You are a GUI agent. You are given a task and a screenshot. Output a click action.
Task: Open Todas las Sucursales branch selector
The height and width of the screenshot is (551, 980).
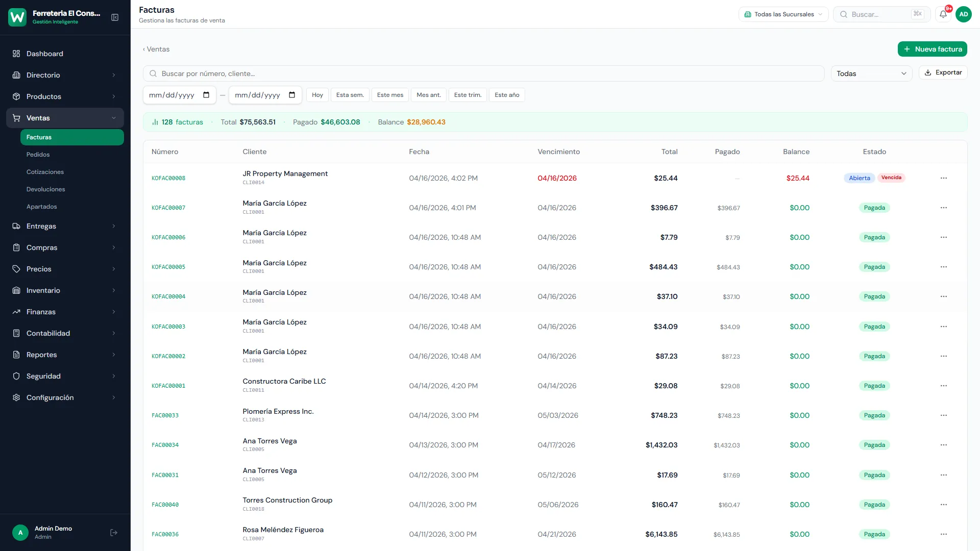click(783, 14)
